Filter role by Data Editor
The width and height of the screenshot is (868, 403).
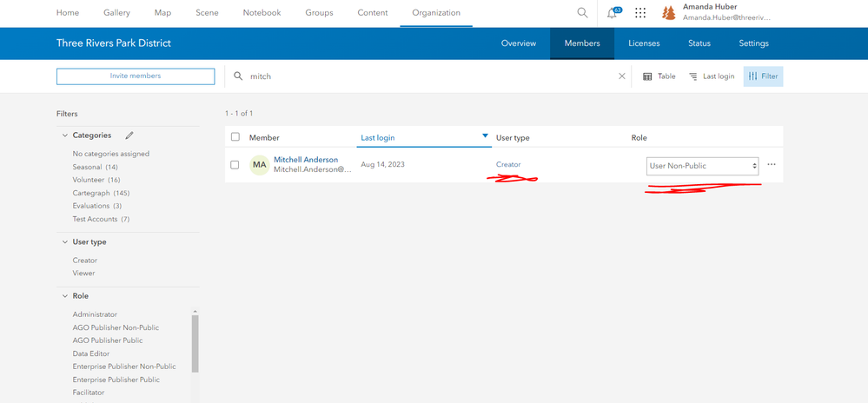click(x=90, y=353)
